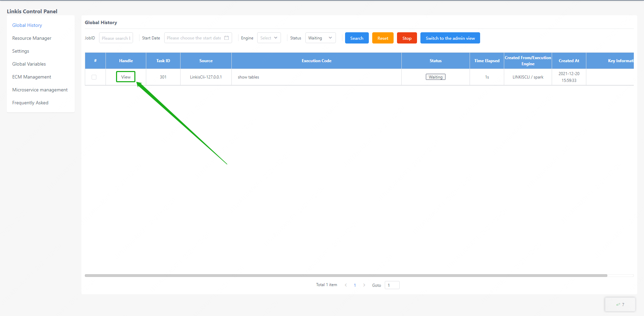Image resolution: width=644 pixels, height=316 pixels.
Task: Click Switch to the admin view
Action: tap(450, 38)
